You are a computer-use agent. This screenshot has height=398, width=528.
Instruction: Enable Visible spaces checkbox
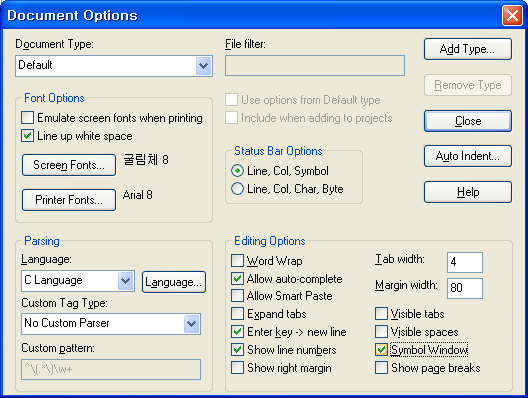pyautogui.click(x=381, y=332)
